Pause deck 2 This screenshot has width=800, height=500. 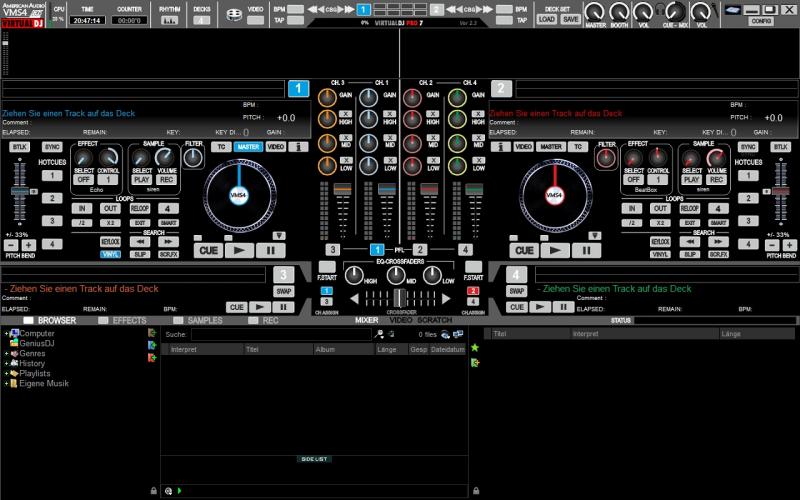pyautogui.click(x=586, y=251)
